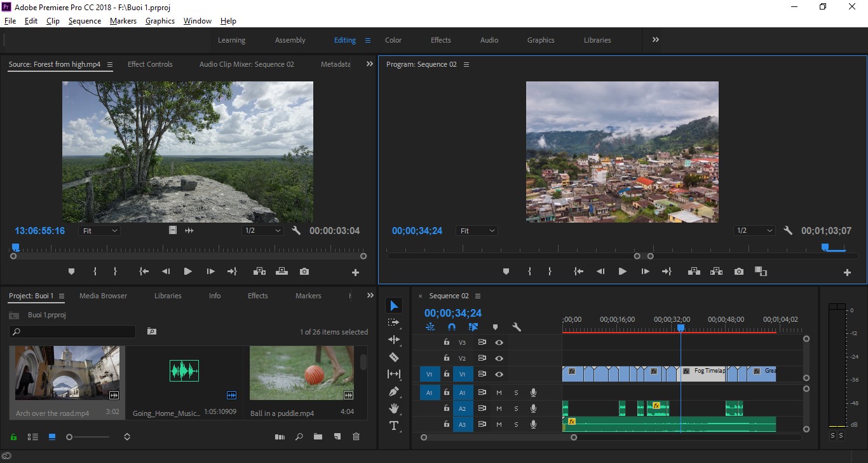868x463 pixels.
Task: Select Ball in a puddle.mp4 thumbnail
Action: [x=301, y=374]
